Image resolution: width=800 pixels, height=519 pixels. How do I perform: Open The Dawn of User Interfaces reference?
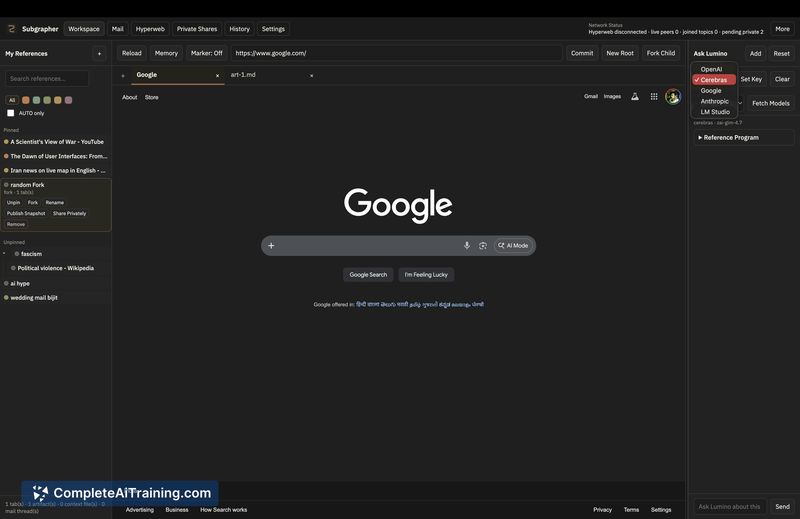pyautogui.click(x=56, y=156)
